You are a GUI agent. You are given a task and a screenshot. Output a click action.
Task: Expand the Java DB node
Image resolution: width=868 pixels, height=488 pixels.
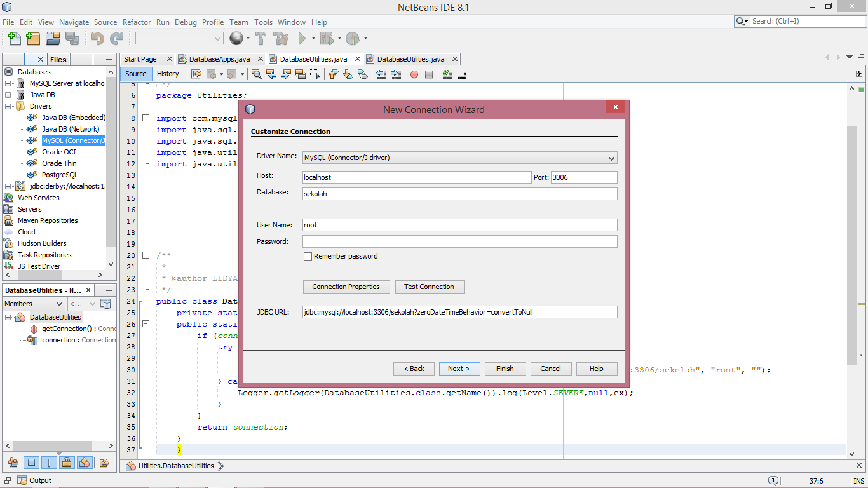tap(8, 95)
